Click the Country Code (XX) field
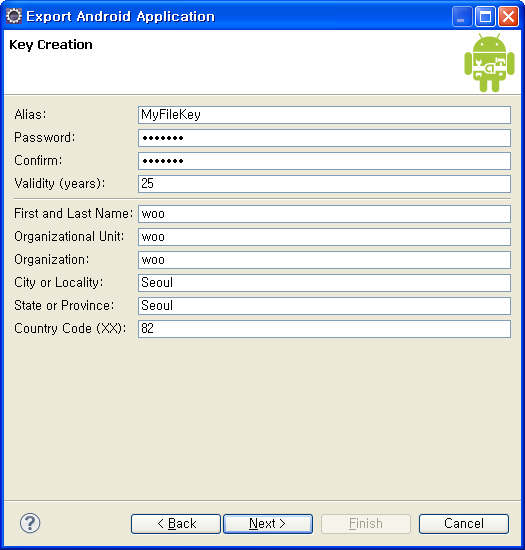The image size is (525, 550). [324, 329]
